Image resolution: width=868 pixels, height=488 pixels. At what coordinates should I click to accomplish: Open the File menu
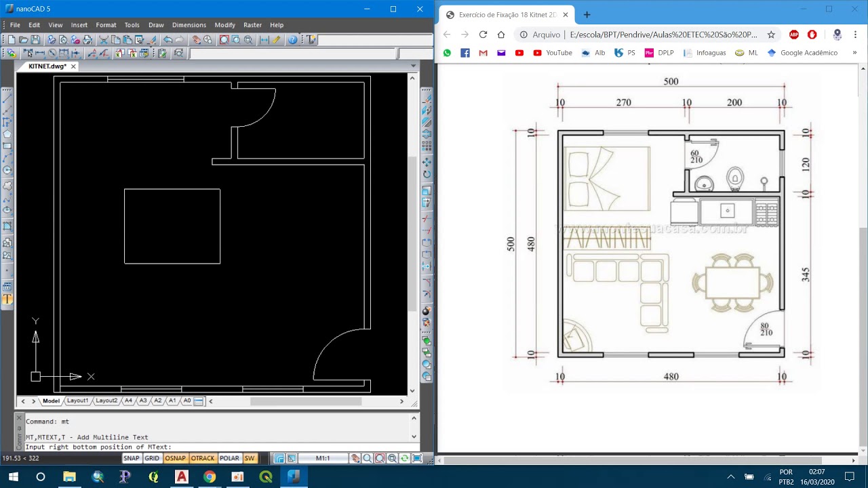(x=14, y=25)
